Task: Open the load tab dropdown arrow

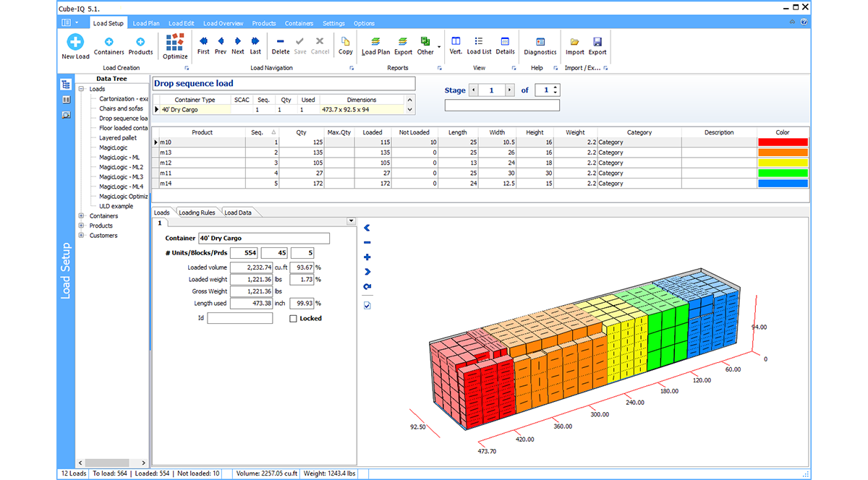Action: tap(352, 221)
